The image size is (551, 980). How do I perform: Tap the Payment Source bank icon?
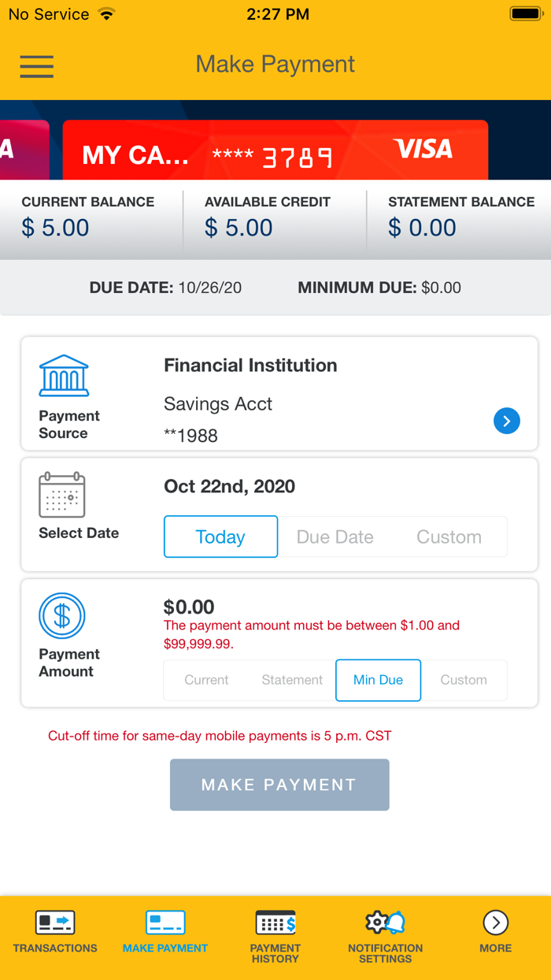click(64, 375)
